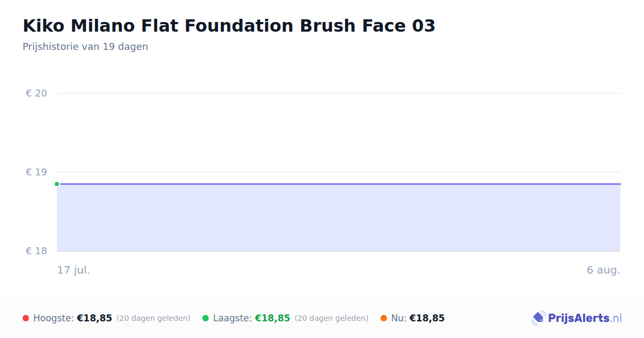Click the € 19 y-axis label
Image resolution: width=644 pixels, height=338 pixels.
click(36, 172)
